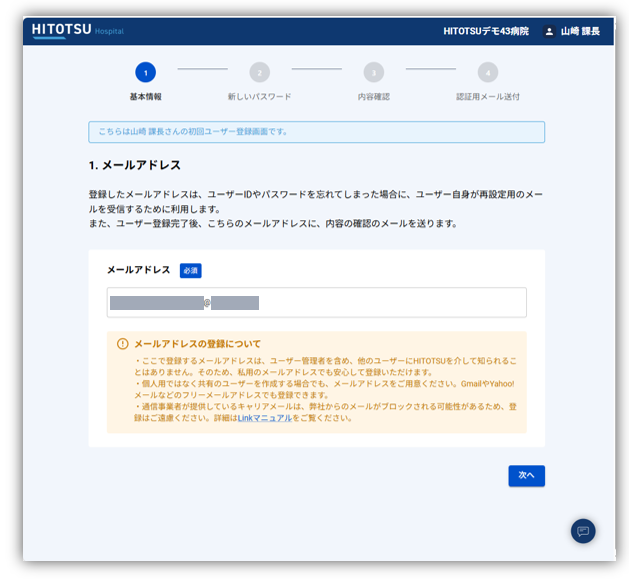Image resolution: width=629 pixels, height=584 pixels.
Task: Select the step 4 circle indicator
Action: (x=487, y=72)
